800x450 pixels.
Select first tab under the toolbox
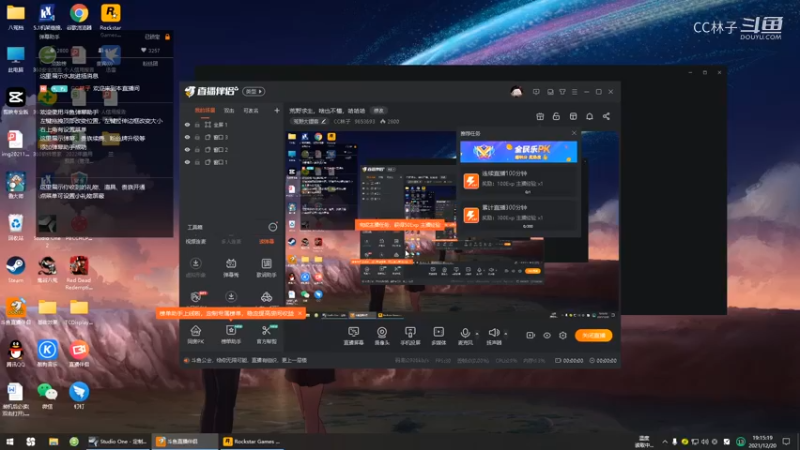pos(196,242)
